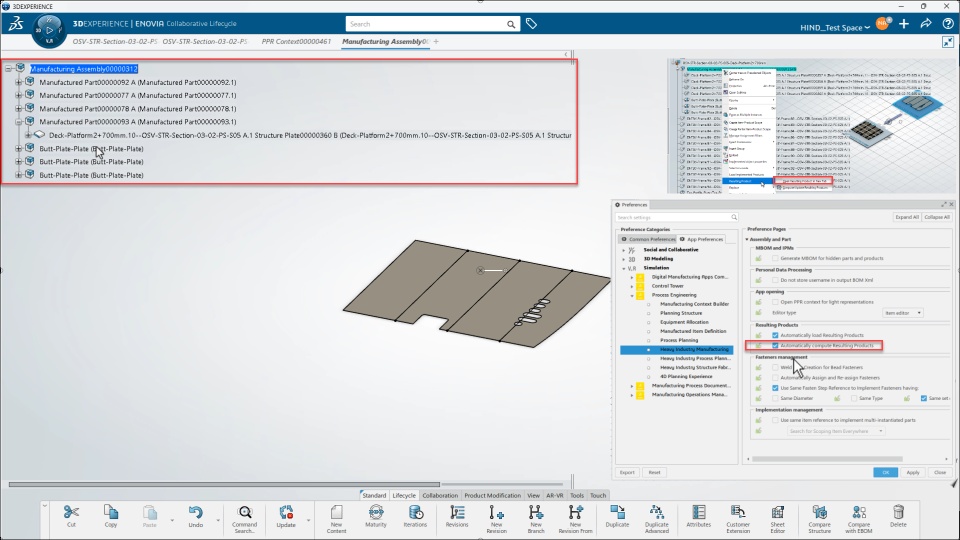
Task: Expand 3D Modeling category
Action: [x=624, y=259]
